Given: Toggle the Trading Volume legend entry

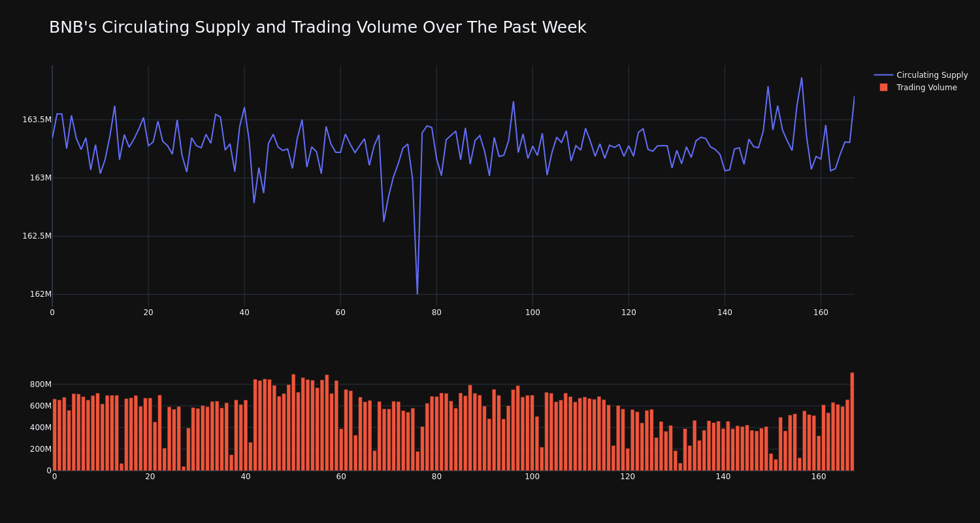Looking at the screenshot, I should pos(918,88).
